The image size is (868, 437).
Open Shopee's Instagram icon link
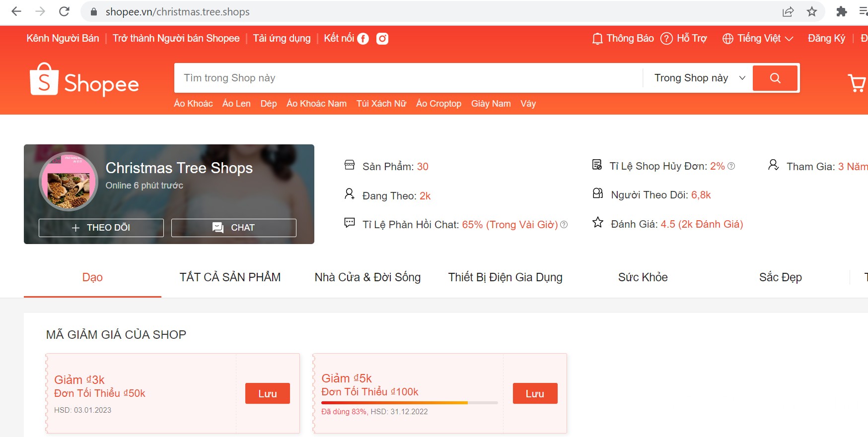pos(382,39)
